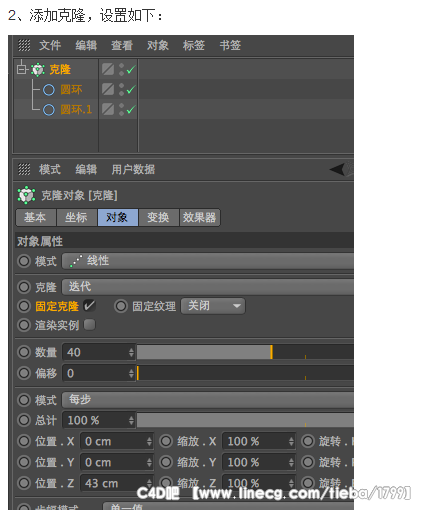This screenshot has height=510, width=437.
Task: Switch to the 对象 tab
Action: coord(118,217)
